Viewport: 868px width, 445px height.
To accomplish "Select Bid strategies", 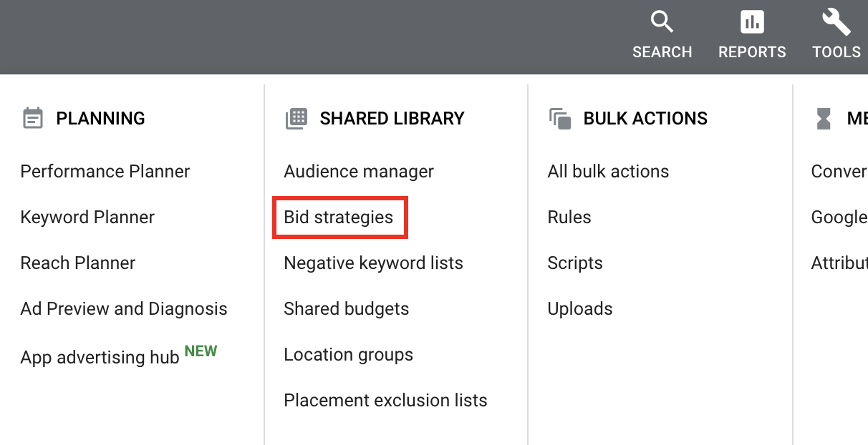I will tap(339, 217).
